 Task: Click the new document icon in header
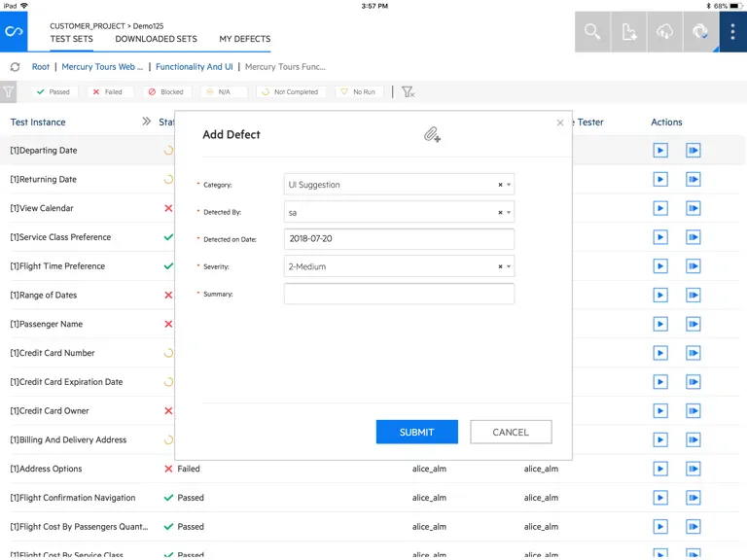tap(629, 31)
